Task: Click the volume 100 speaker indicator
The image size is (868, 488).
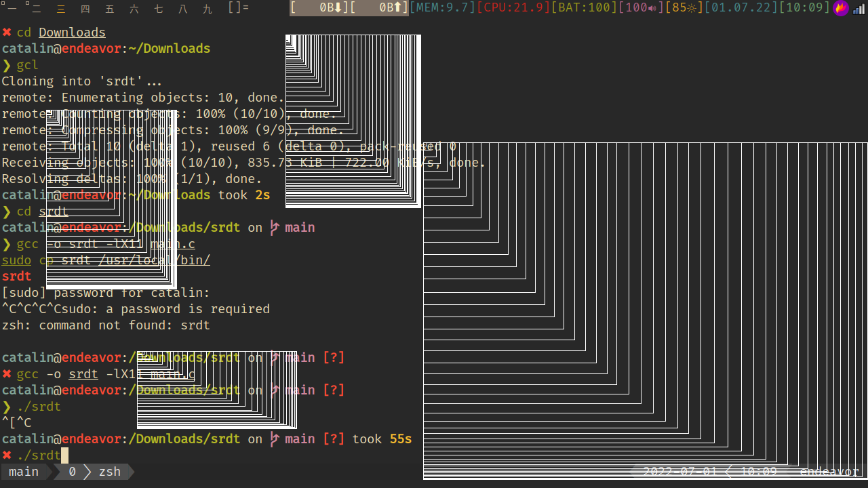Action: 641,8
